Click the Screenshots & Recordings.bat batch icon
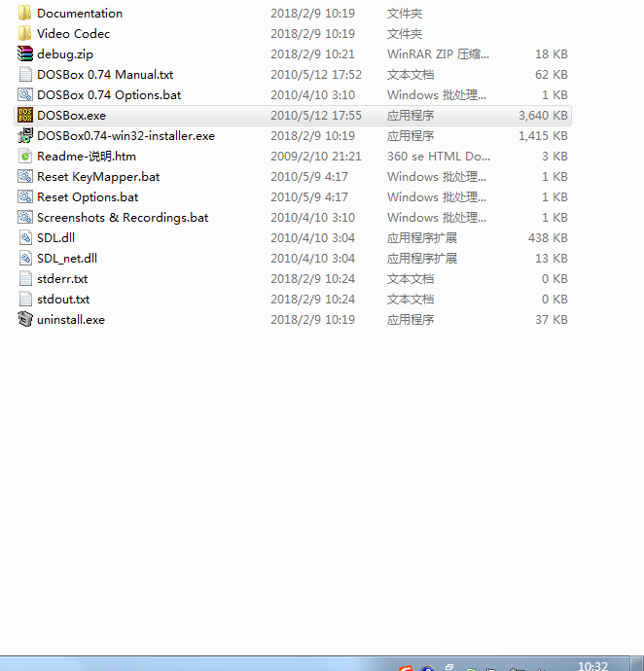The width and height of the screenshot is (644, 671). 25,218
